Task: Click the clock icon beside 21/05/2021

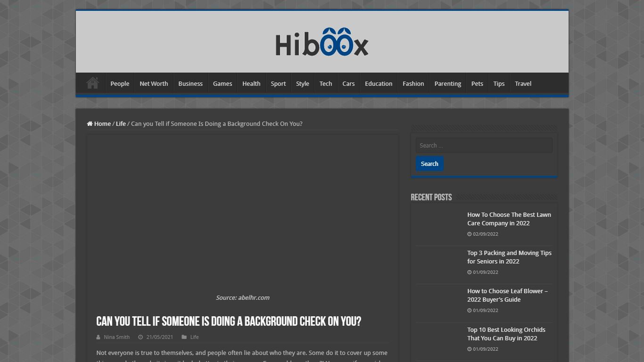Action: coord(140,337)
